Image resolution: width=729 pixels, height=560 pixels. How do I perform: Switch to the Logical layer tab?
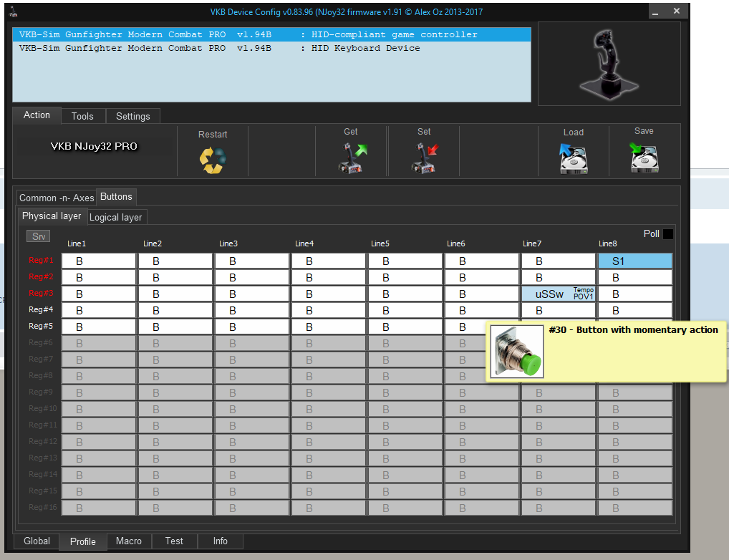point(116,217)
